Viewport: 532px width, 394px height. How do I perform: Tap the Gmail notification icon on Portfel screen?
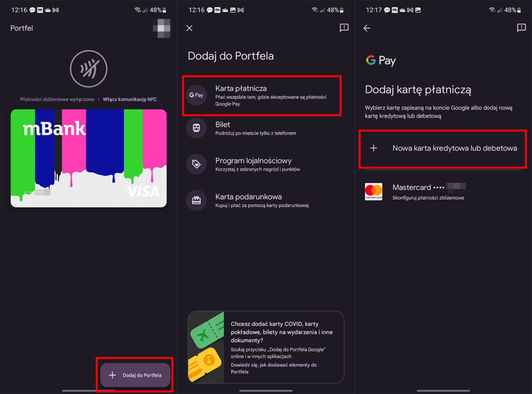[x=56, y=10]
